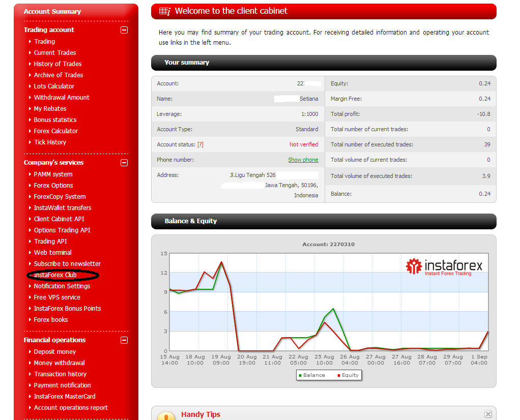The image size is (520, 420).
Task: Click the Total profit value -10.8
Action: coord(484,114)
